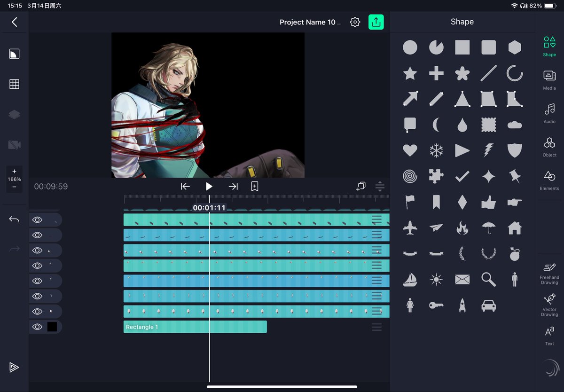Jump to the next marker or end
The image size is (564, 392).
coord(233,187)
